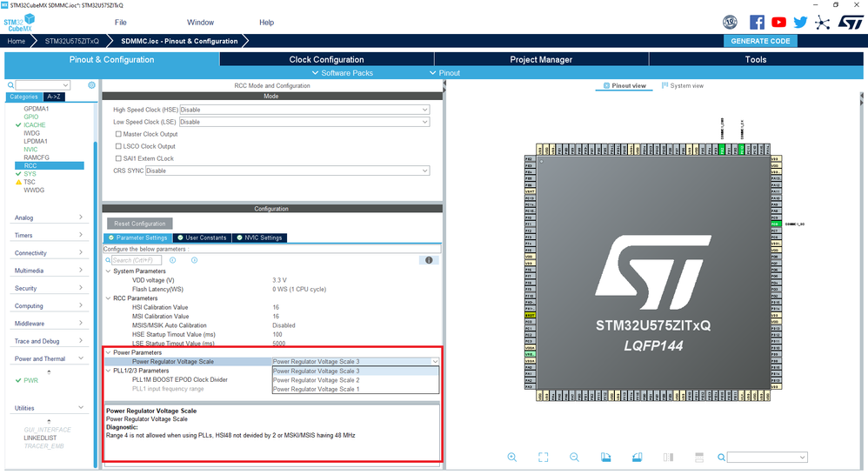The height and width of the screenshot is (475, 868).
Task: Open CRS SYNC dropdown
Action: pos(287,171)
